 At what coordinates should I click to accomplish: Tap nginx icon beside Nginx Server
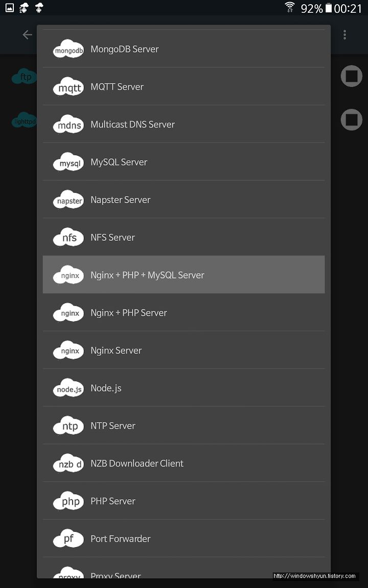(x=68, y=350)
